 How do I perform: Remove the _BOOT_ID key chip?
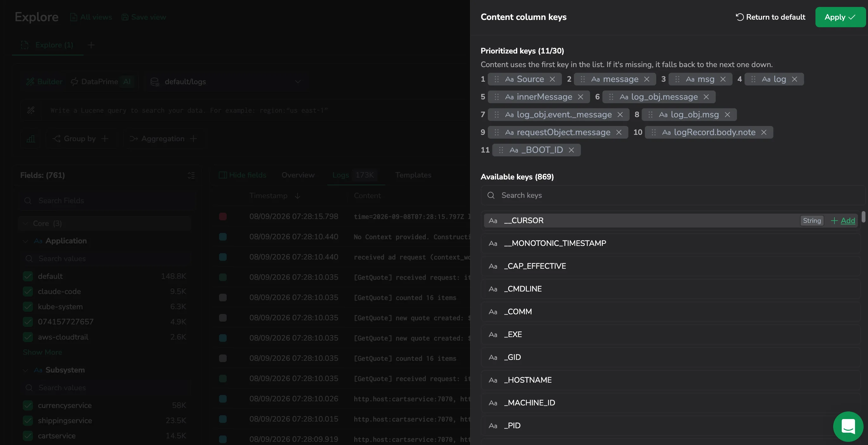(x=571, y=150)
